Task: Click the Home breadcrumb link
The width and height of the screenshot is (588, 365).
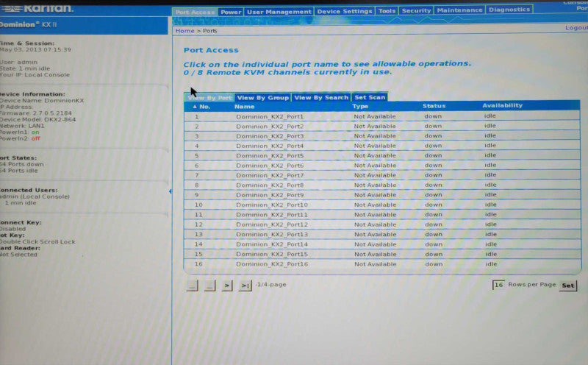Action: (185, 31)
